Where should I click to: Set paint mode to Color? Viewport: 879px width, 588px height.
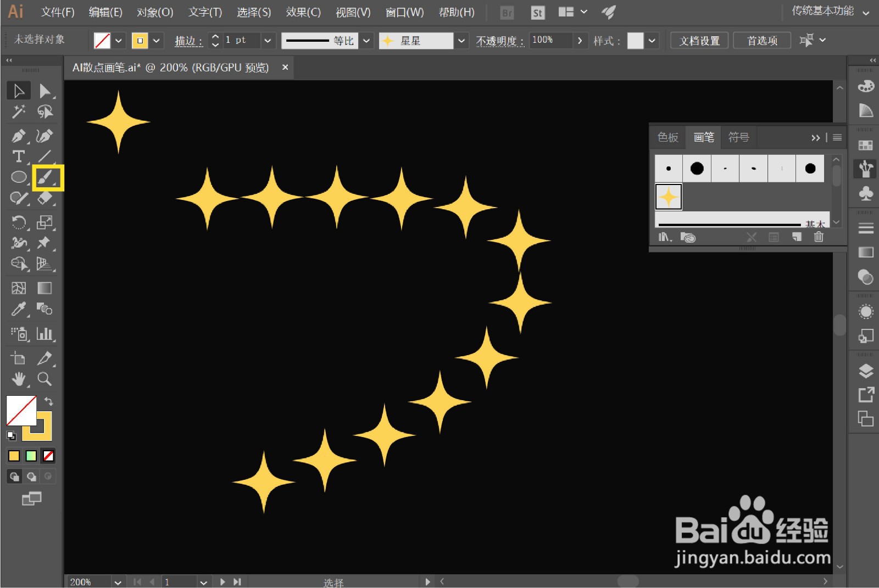pyautogui.click(x=14, y=456)
